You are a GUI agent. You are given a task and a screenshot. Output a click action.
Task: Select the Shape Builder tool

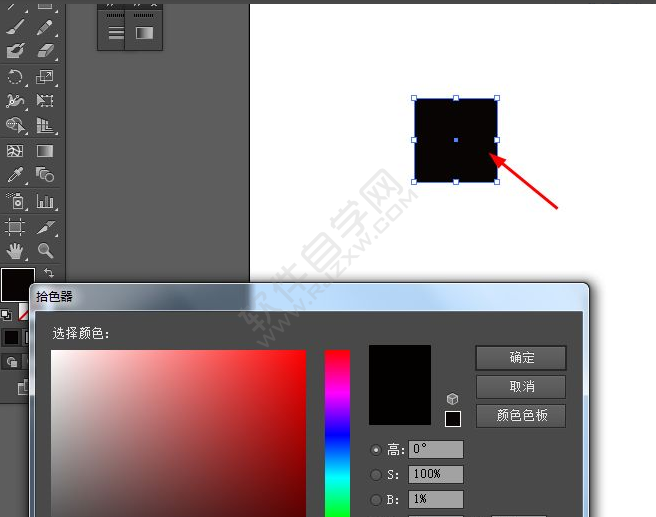(x=15, y=125)
